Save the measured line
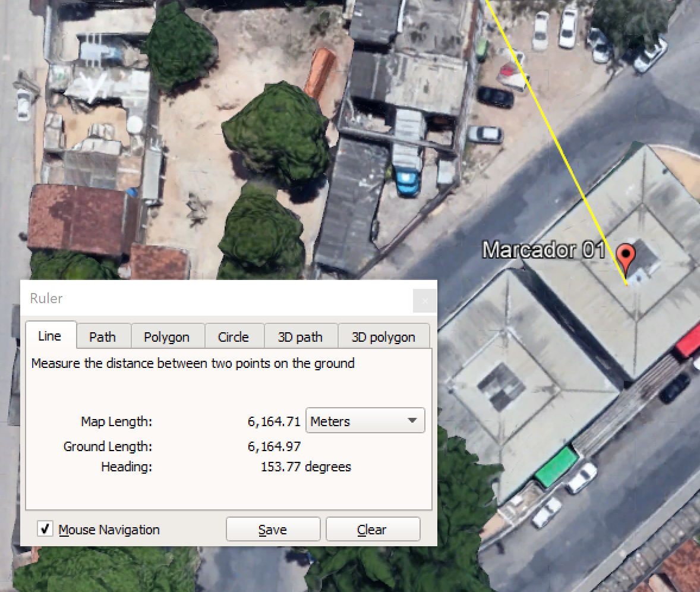The height and width of the screenshot is (592, 700). click(273, 529)
